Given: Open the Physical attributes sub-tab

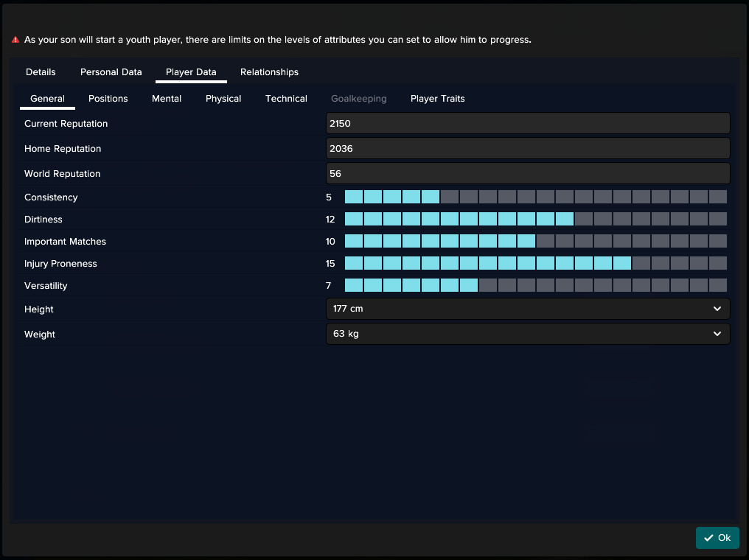Looking at the screenshot, I should 223,99.
